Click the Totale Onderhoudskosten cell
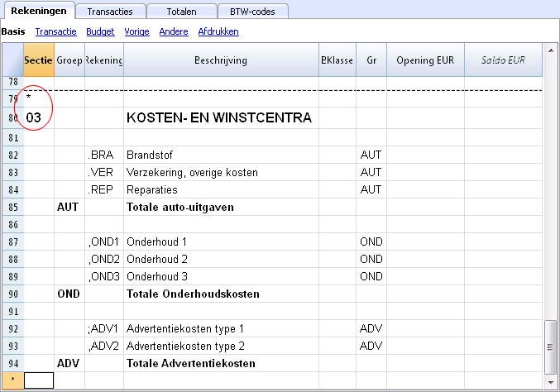 221,294
